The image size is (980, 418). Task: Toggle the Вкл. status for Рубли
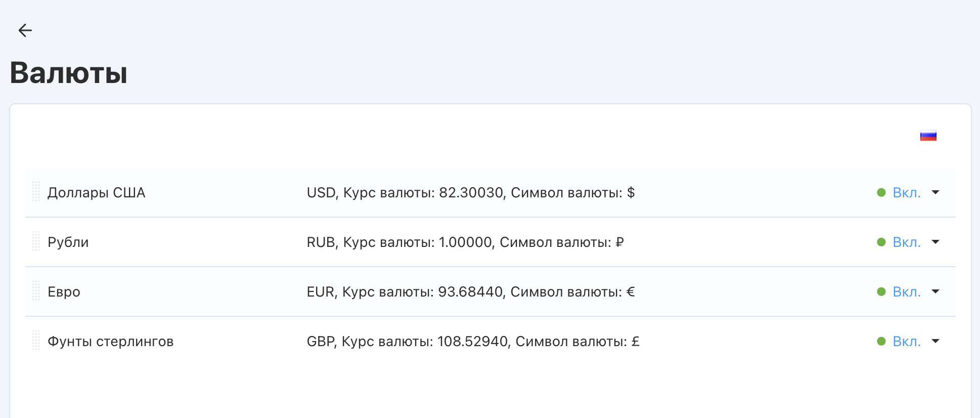[906, 242]
